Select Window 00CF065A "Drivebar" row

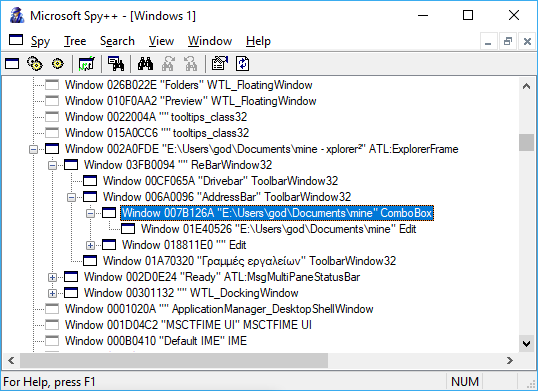click(x=220, y=181)
